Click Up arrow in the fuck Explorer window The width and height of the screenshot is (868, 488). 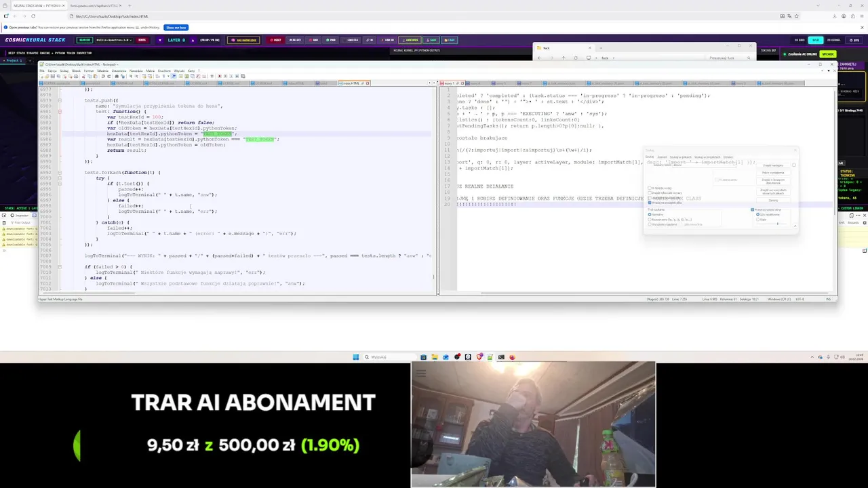(564, 58)
